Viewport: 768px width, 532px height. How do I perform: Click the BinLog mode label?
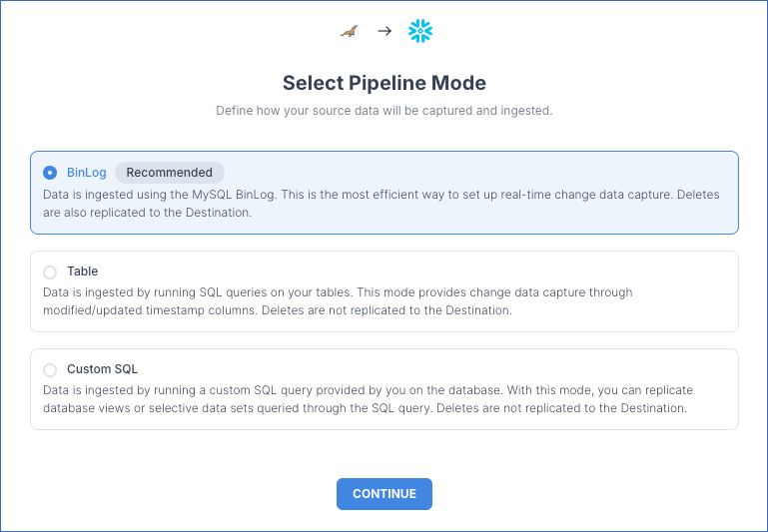point(87,173)
